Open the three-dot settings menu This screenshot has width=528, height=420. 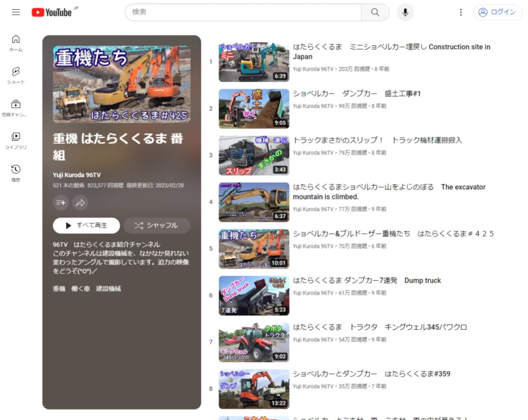(461, 12)
